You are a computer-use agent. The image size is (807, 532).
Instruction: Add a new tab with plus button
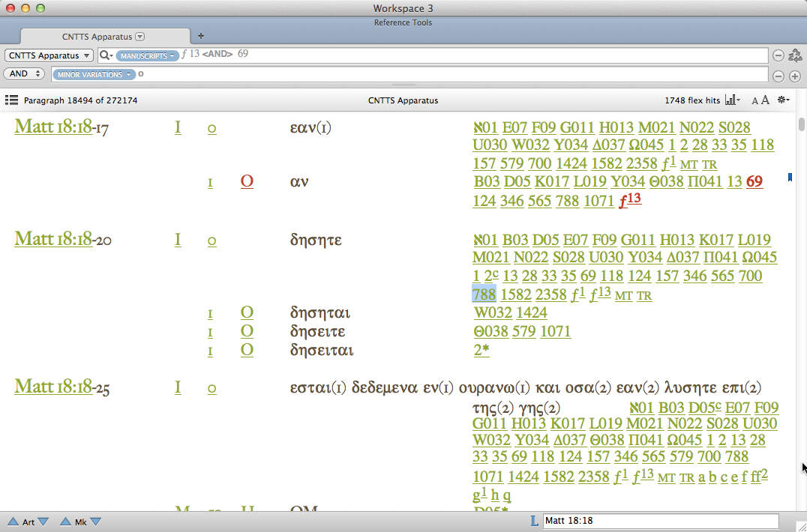(x=201, y=36)
